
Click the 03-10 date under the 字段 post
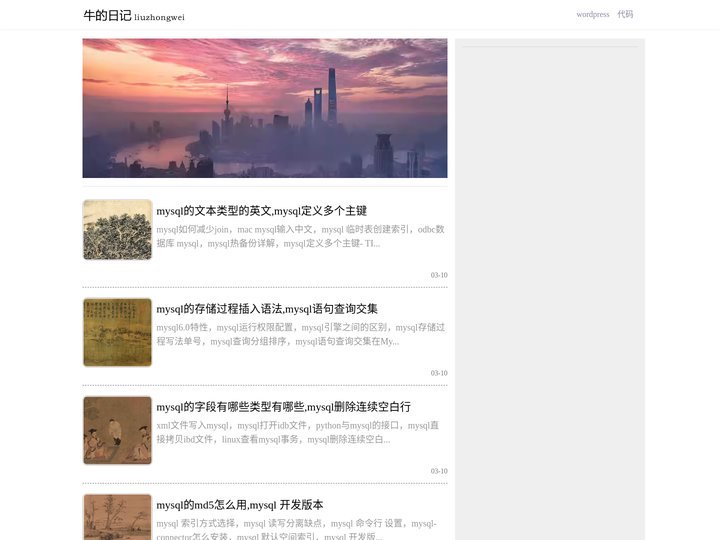(x=439, y=471)
